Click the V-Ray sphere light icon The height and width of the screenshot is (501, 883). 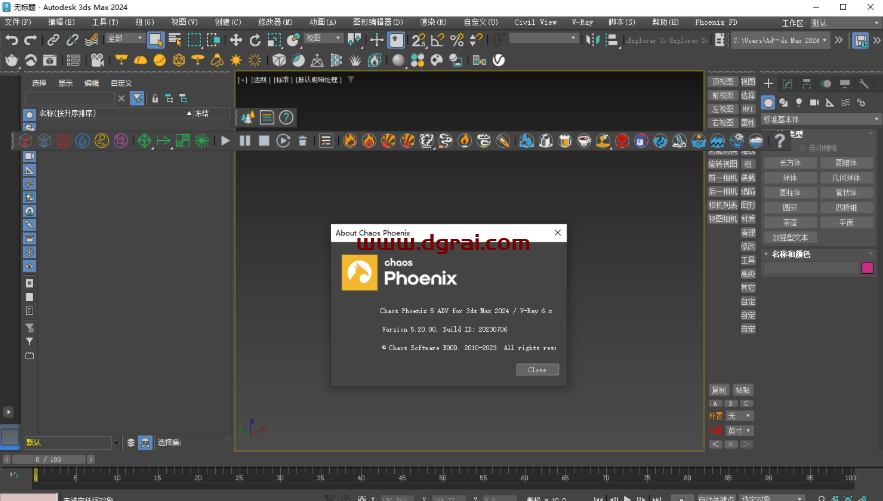pos(159,60)
